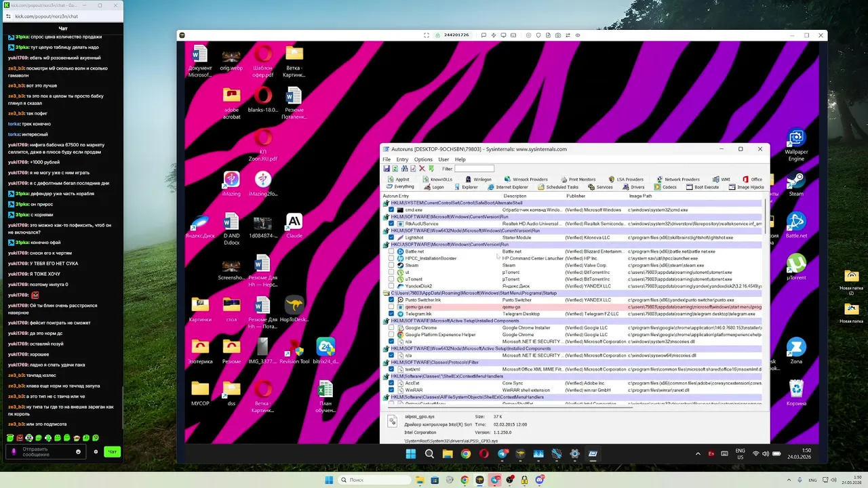Enable the Battle.net autorun checkbox
Viewport: 868px width, 488px height.
(x=391, y=251)
